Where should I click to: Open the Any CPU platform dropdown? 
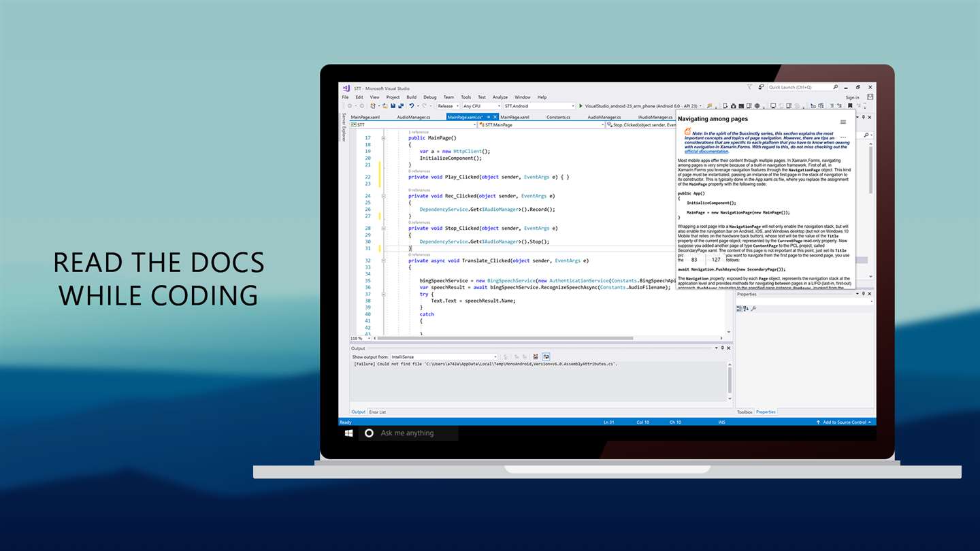pos(481,106)
